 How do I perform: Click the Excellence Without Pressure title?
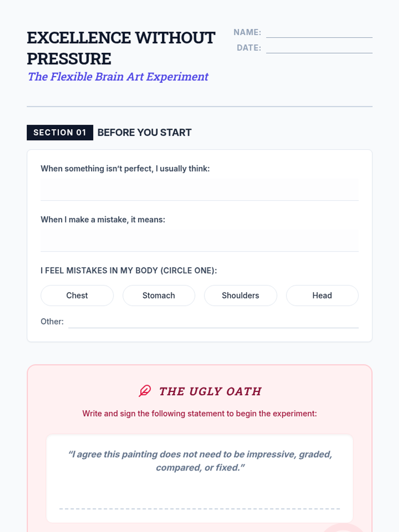(121, 48)
